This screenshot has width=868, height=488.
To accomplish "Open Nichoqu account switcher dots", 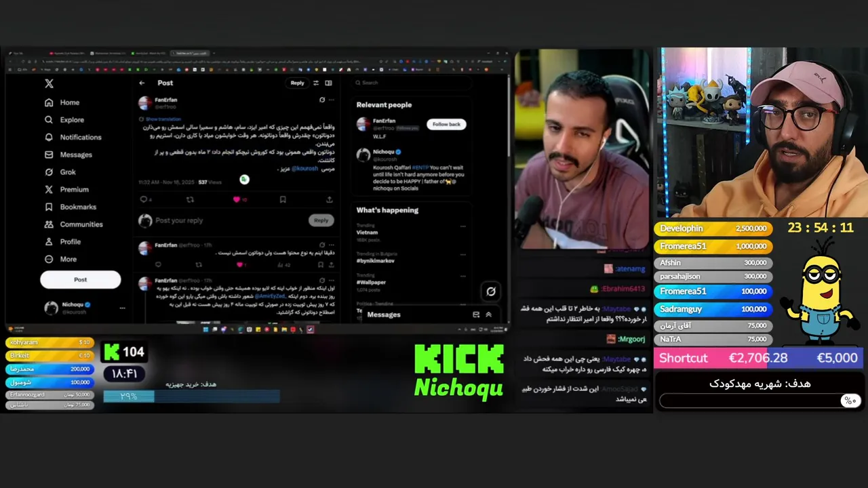I will (122, 308).
